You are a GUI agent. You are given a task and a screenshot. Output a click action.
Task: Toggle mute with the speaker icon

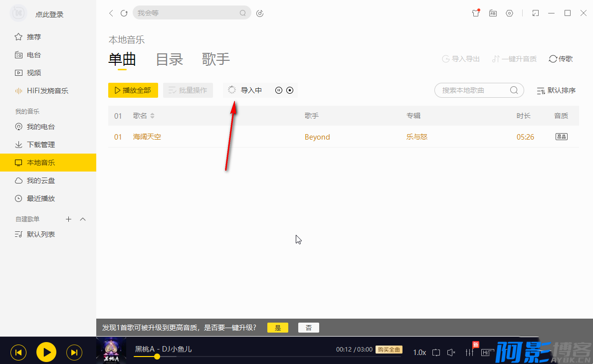[x=451, y=353]
